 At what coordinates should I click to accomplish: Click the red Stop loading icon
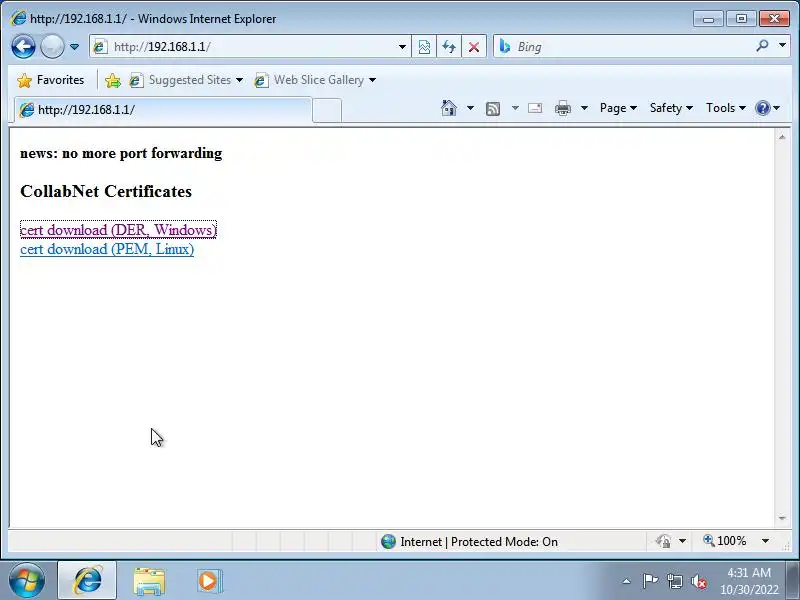pos(474,47)
